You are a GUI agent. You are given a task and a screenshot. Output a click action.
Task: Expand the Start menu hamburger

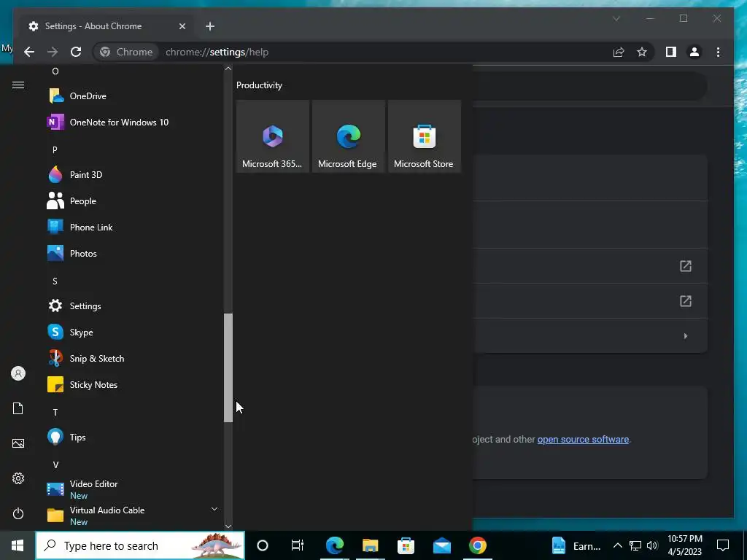[x=18, y=85]
